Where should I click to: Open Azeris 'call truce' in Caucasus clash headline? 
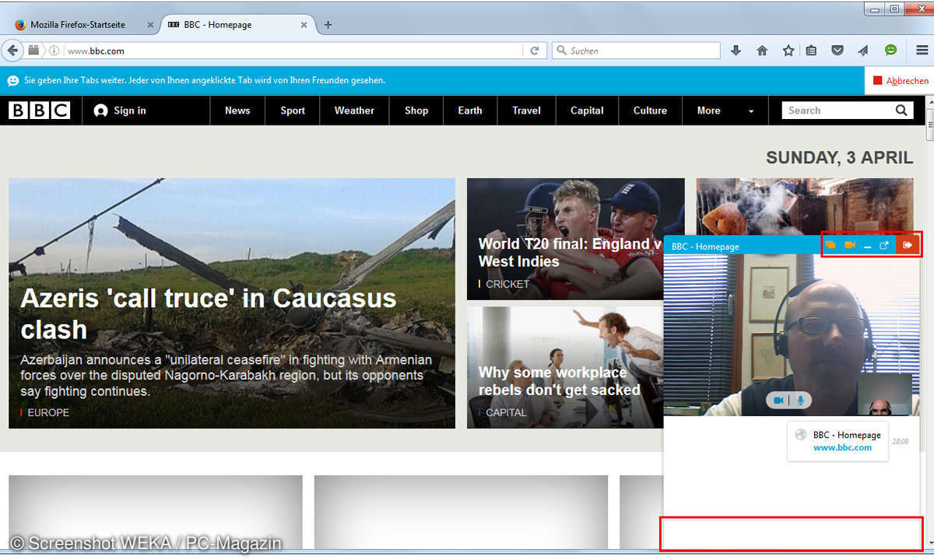coord(209,313)
